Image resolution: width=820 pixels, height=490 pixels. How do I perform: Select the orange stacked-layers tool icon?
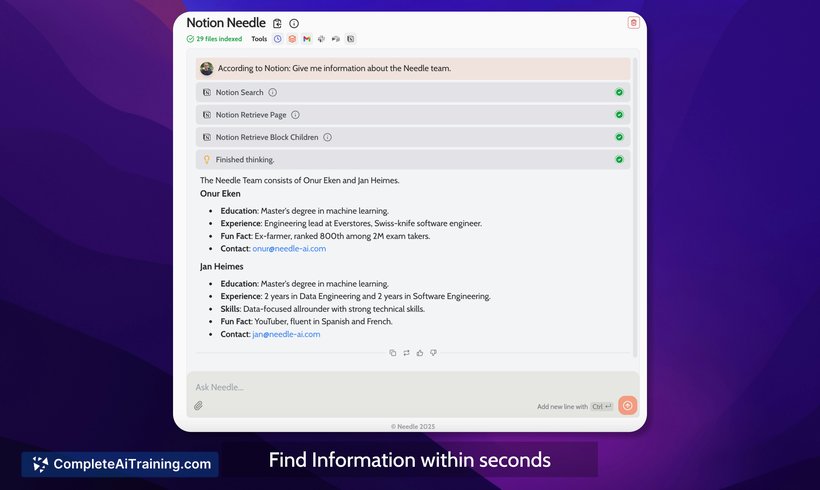click(292, 39)
